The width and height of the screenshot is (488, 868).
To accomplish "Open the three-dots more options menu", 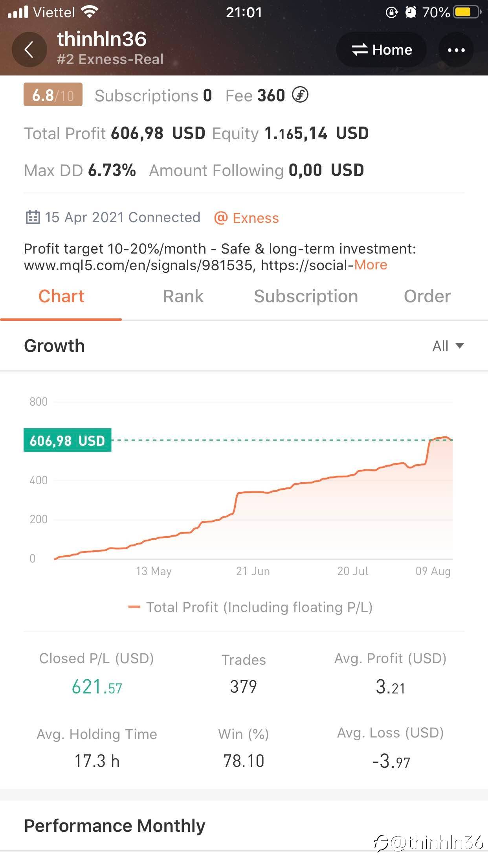I will tap(456, 50).
